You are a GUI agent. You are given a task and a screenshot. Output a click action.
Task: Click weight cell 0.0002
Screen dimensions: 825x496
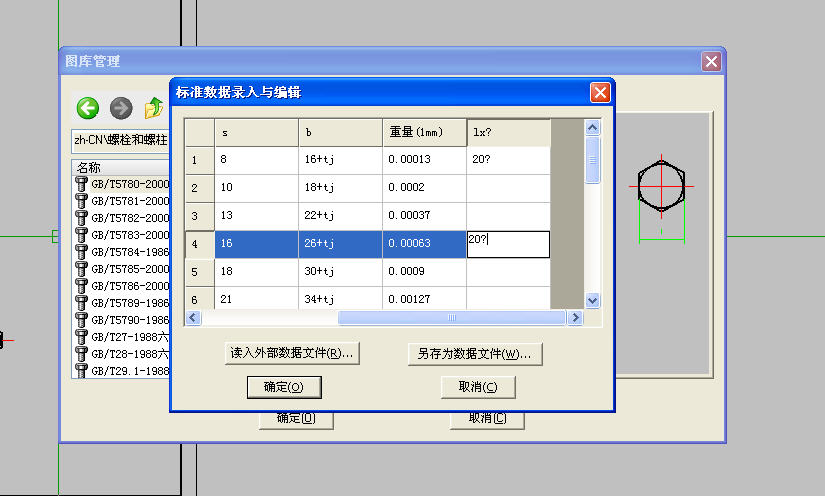[425, 188]
